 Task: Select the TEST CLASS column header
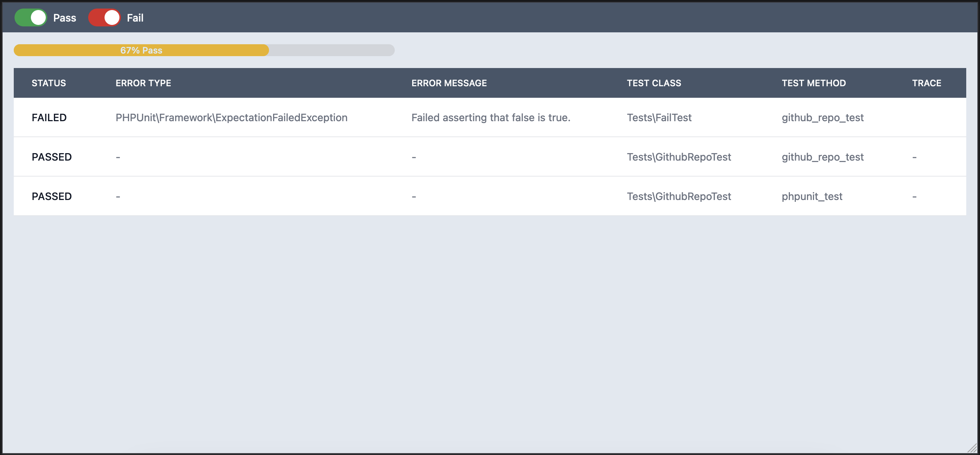click(654, 83)
